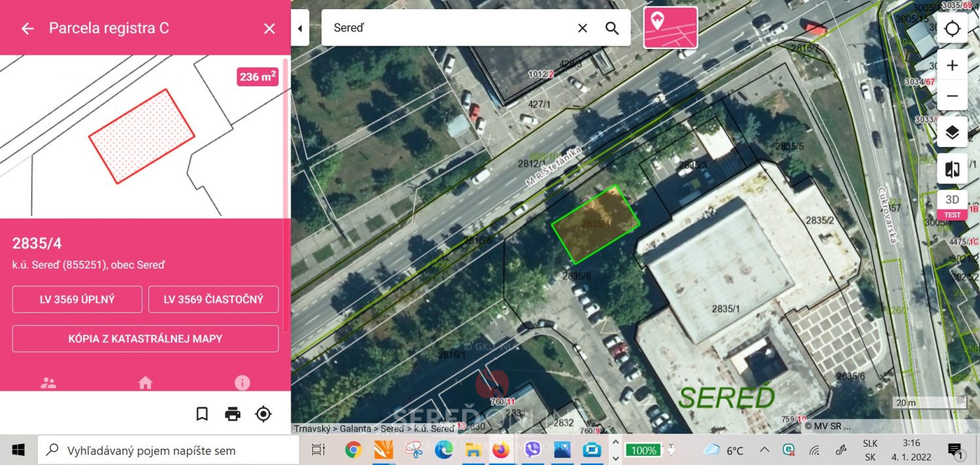Center map on my location

(x=952, y=29)
